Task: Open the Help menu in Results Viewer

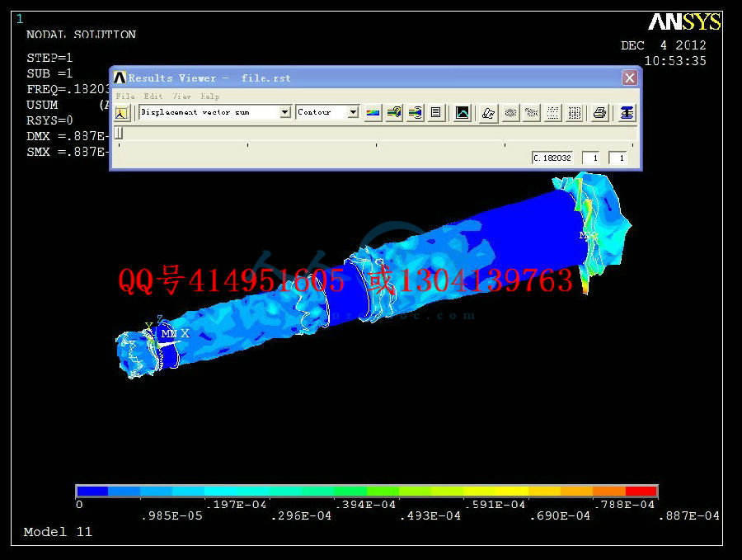Action: click(209, 96)
